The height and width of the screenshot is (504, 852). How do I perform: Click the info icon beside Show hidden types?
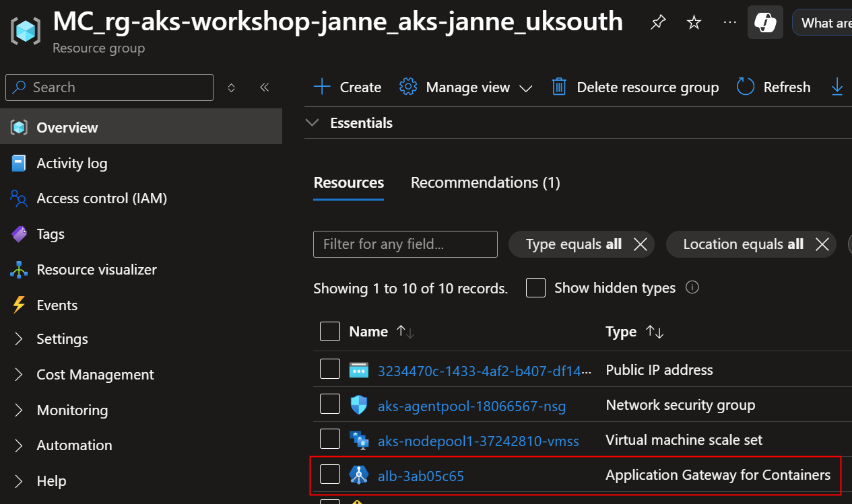point(692,287)
